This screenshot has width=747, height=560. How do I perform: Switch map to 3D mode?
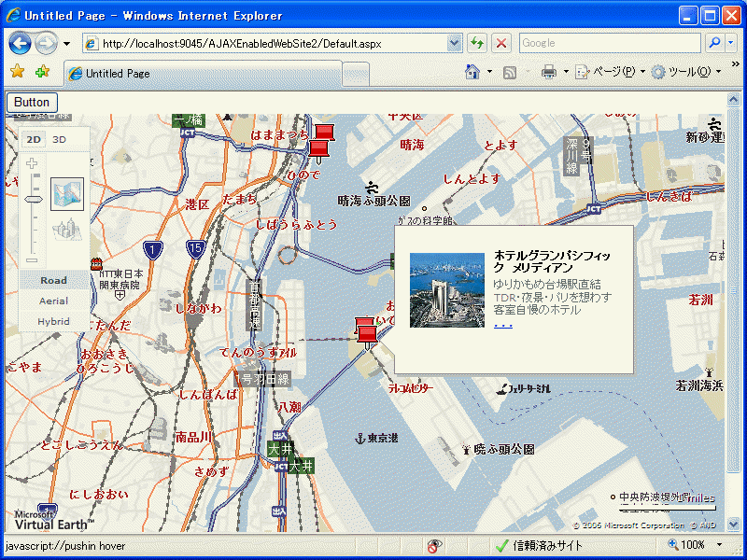point(59,139)
